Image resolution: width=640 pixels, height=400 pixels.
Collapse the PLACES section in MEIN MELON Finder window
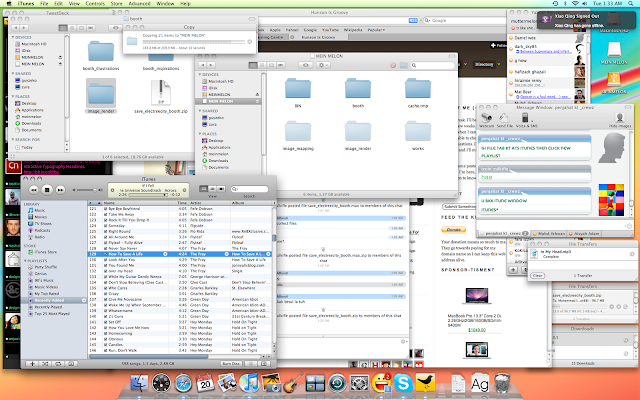pos(200,134)
